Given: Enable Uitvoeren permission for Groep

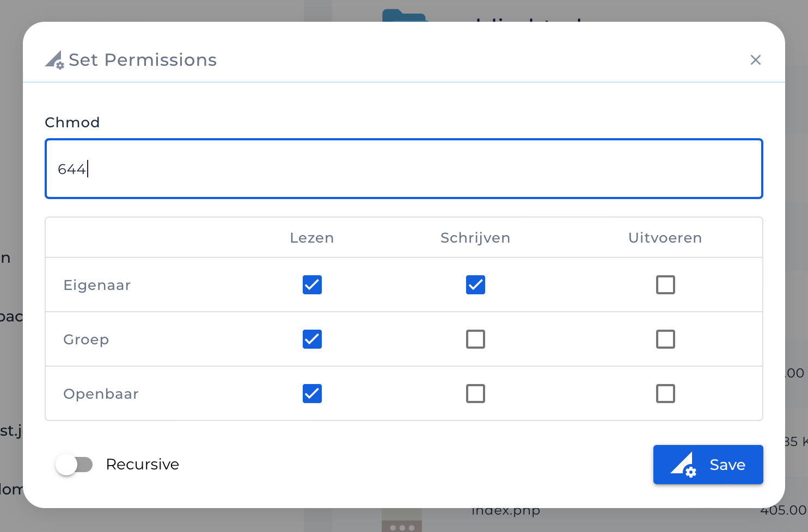Looking at the screenshot, I should [665, 339].
